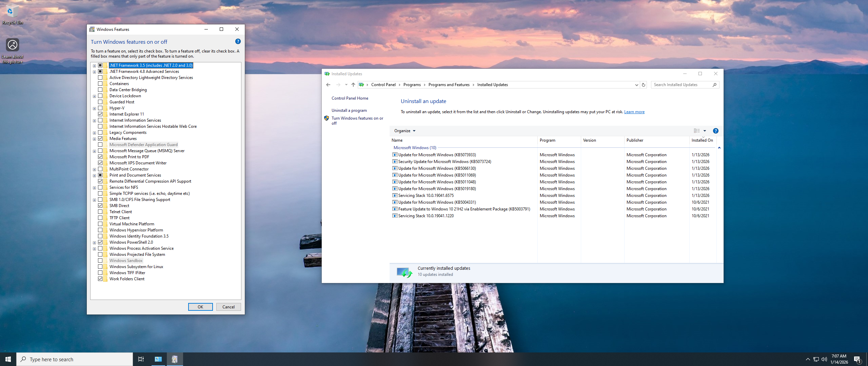Screen dimensions: 868x366
Task: Check Windows Subsystem for Linux
Action: [x=100, y=267]
